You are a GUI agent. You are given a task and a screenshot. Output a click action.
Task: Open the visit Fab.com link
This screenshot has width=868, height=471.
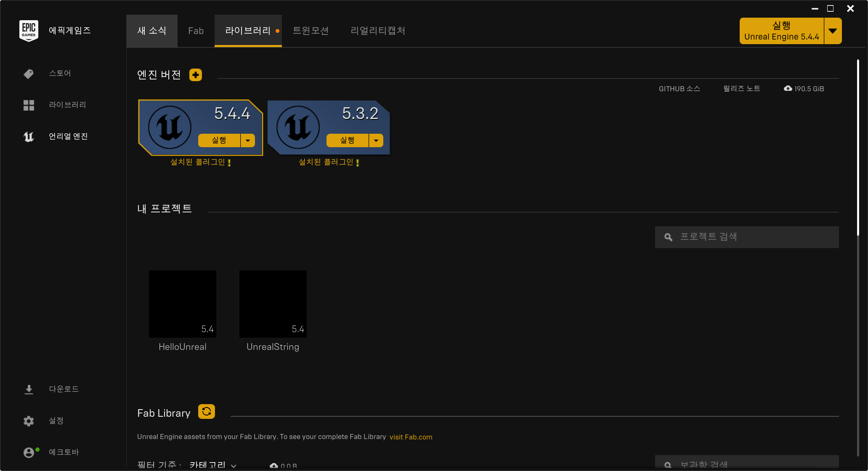pyautogui.click(x=411, y=437)
